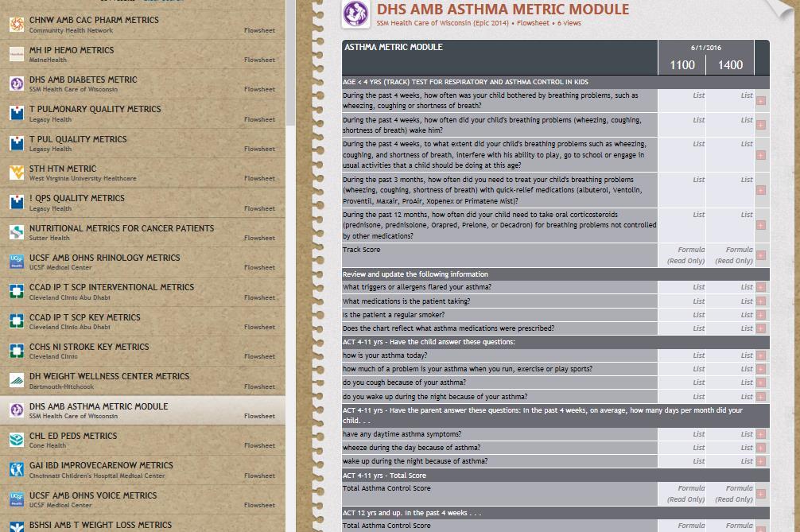Open GAI IBD IMPROVECARENOW METRICS

pos(143,469)
